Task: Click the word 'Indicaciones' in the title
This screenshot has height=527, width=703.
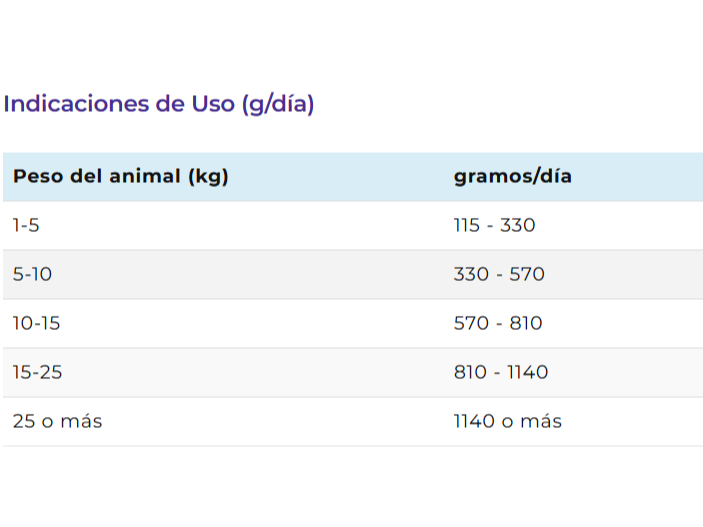Action: click(x=76, y=104)
